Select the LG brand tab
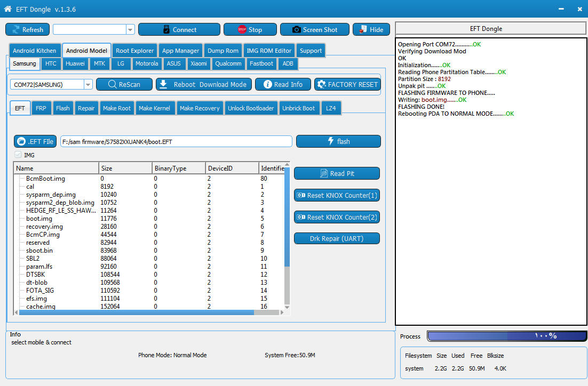 pos(121,63)
